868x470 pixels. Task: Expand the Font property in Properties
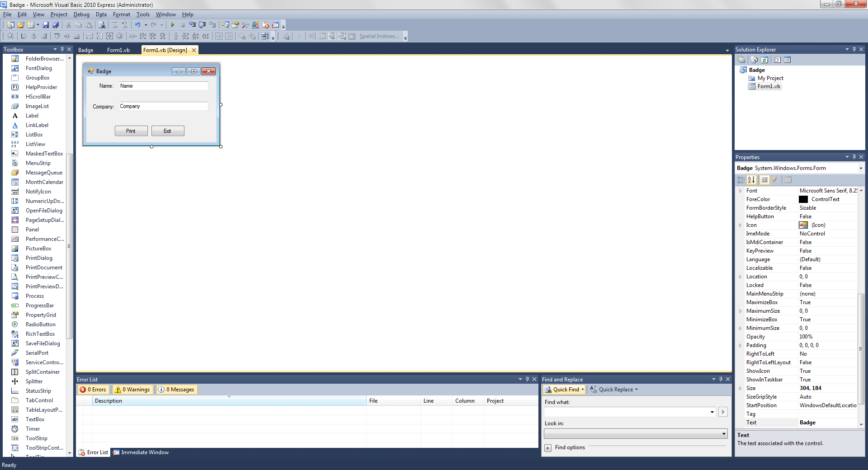[x=740, y=190]
